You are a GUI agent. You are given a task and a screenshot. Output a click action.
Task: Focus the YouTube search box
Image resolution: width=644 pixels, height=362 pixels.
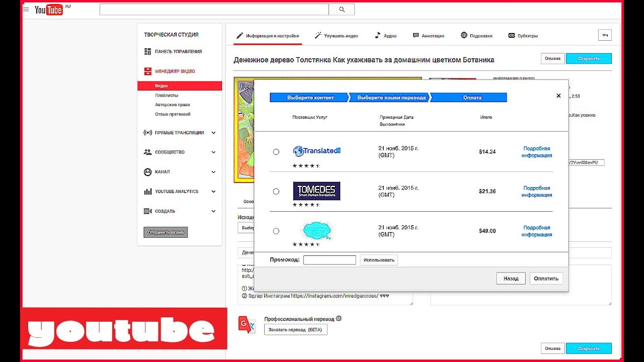click(x=214, y=10)
